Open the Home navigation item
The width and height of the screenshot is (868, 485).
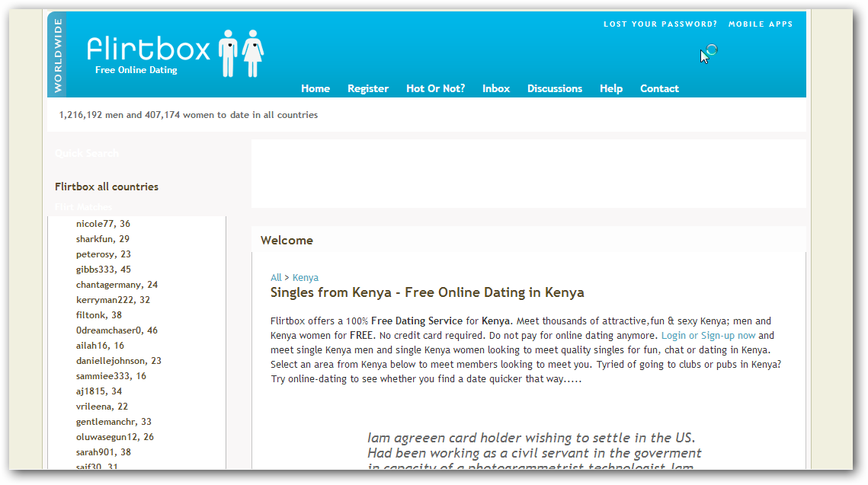(x=315, y=88)
